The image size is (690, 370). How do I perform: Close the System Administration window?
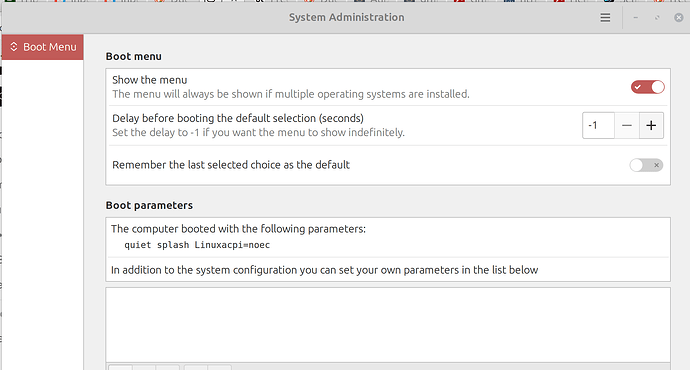(679, 18)
